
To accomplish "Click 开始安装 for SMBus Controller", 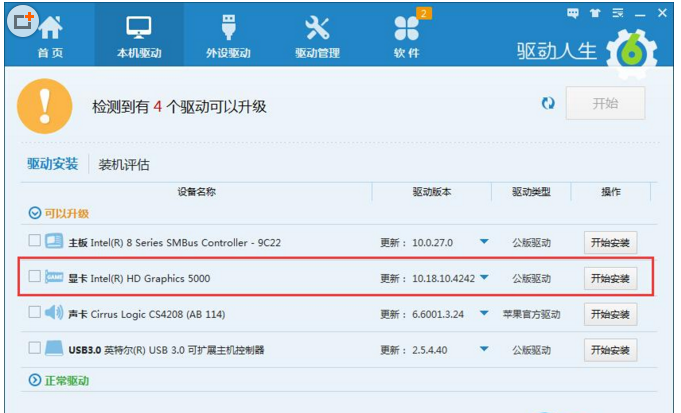I will (x=610, y=242).
